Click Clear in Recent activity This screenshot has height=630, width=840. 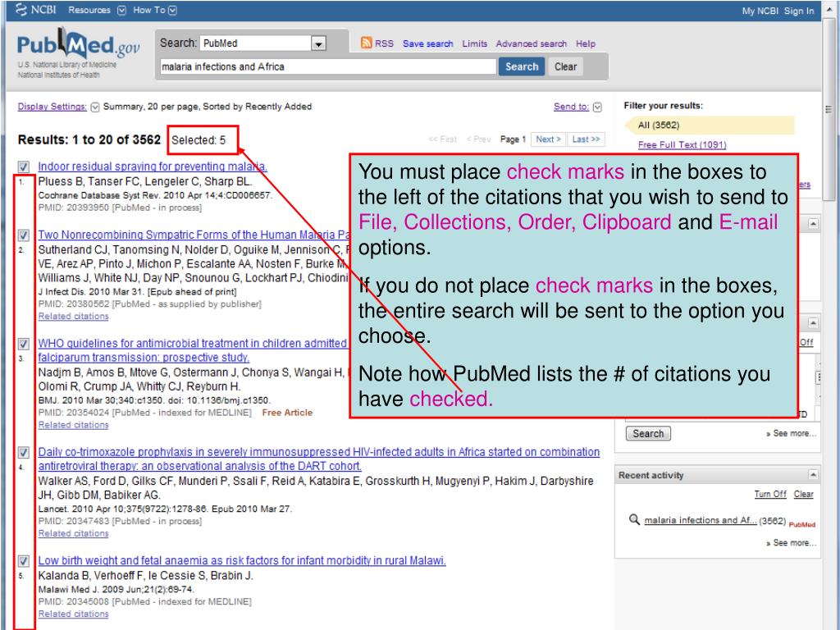pos(803,494)
